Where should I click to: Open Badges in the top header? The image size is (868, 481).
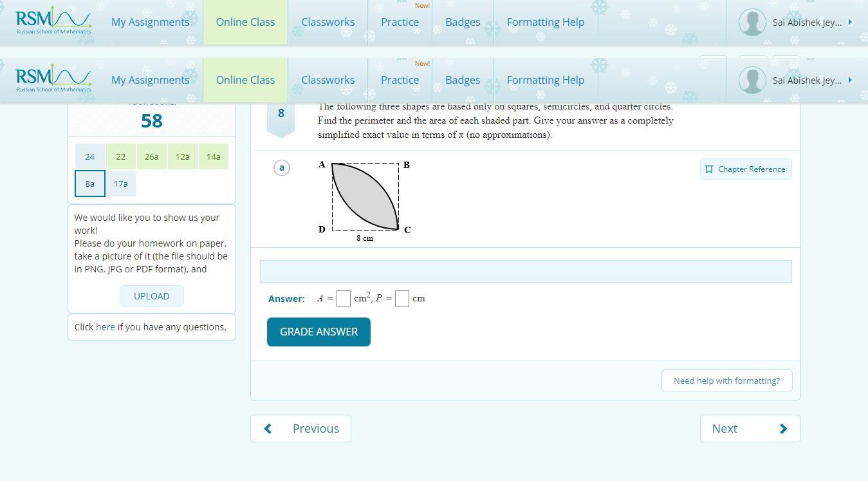click(x=463, y=22)
